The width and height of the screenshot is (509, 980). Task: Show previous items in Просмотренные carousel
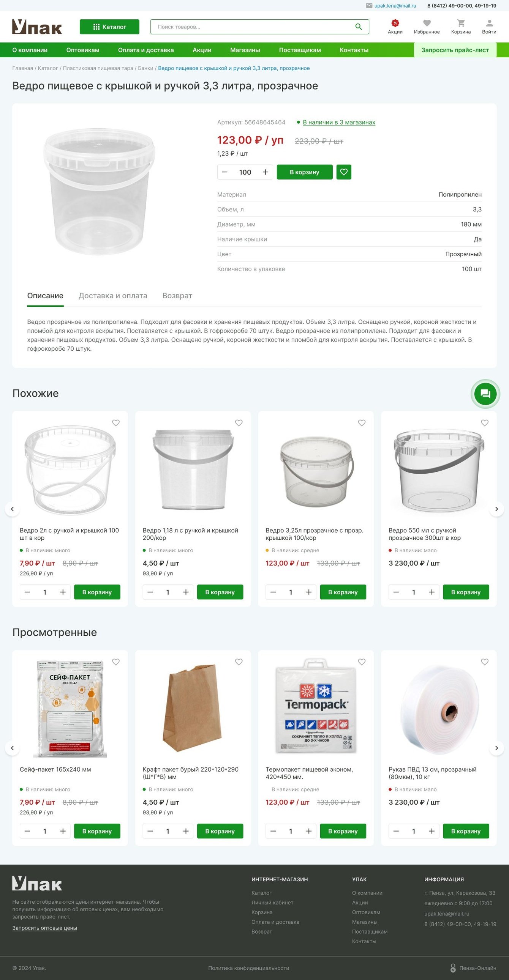coord(12,748)
